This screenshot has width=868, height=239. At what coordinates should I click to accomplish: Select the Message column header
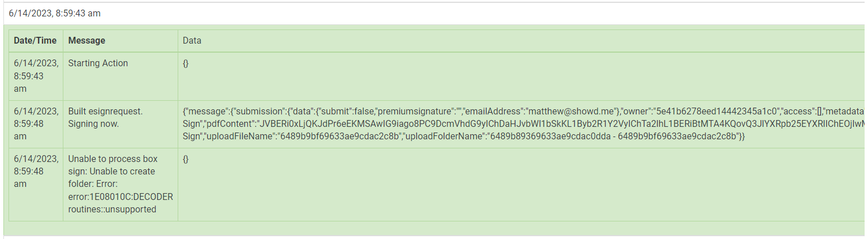click(x=87, y=41)
